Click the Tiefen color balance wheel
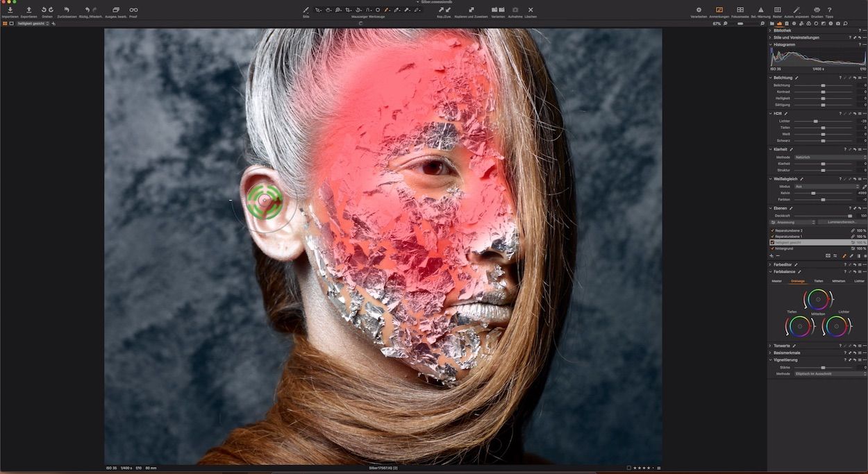 click(x=799, y=326)
